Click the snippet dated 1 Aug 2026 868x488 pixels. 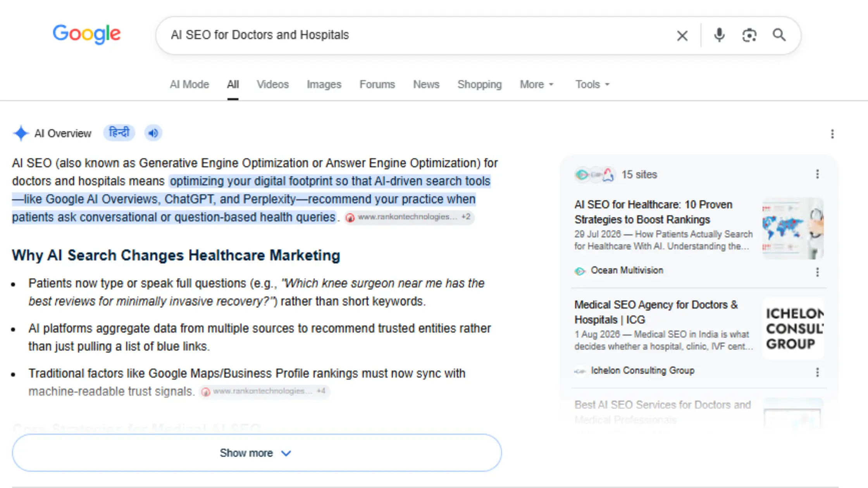tap(664, 340)
